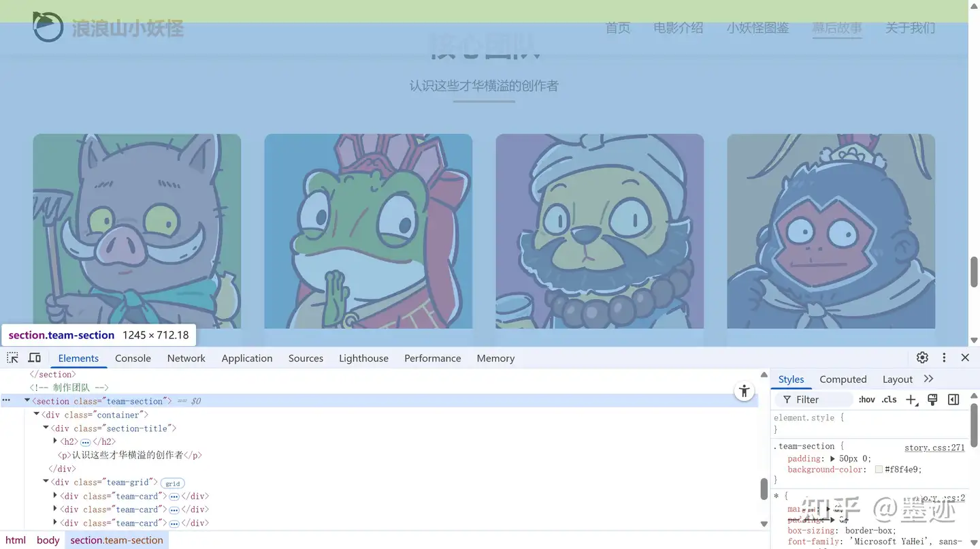Toggle the grid badge on team-grid

[173, 483]
